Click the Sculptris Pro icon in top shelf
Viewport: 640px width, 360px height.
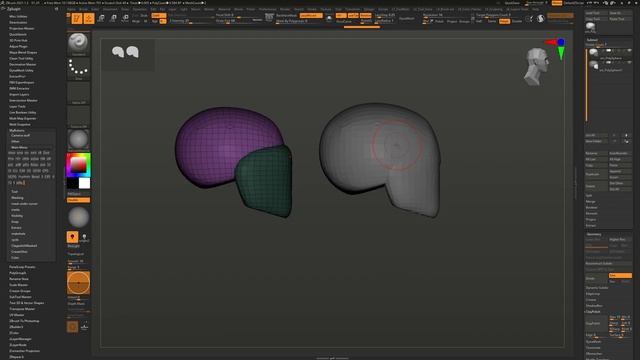tap(540, 18)
